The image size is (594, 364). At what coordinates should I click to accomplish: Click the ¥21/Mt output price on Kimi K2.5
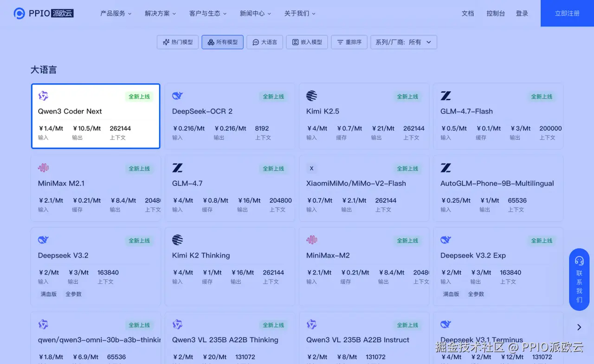click(x=382, y=128)
